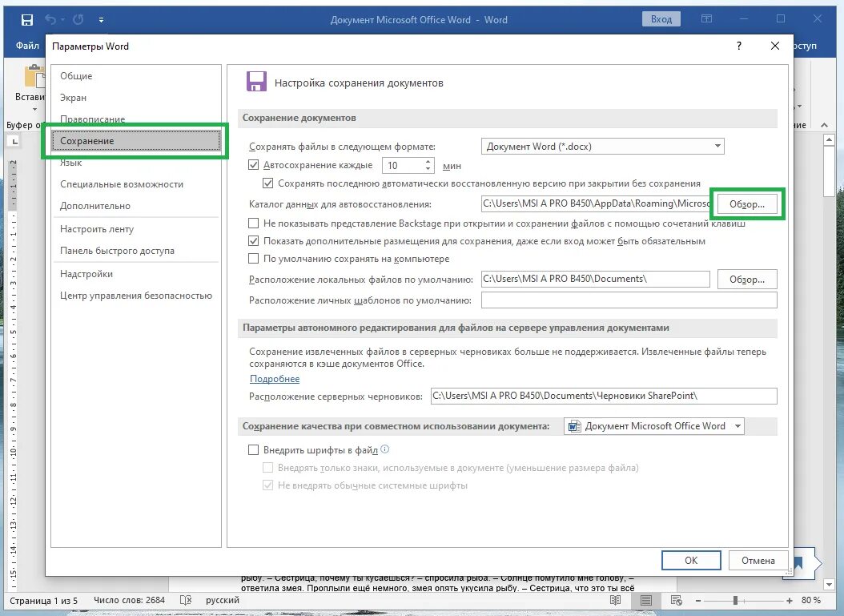Click the spell check icon in status bar

click(186, 600)
